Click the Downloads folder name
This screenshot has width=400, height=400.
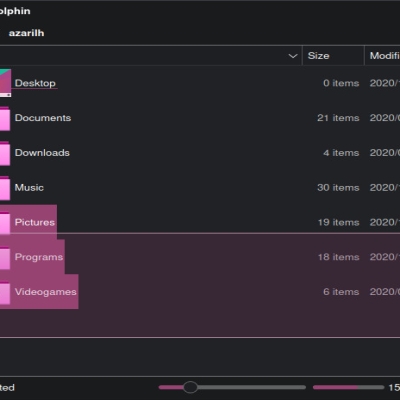click(42, 153)
